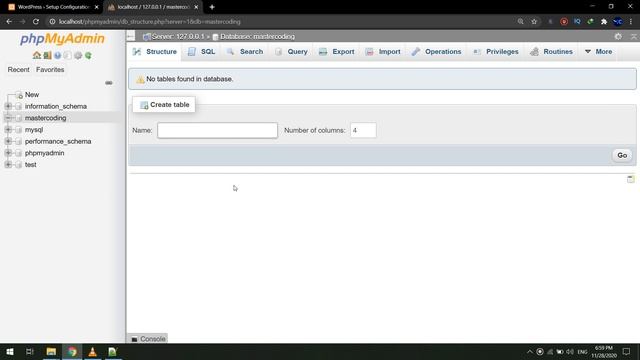Image resolution: width=640 pixels, height=360 pixels.
Task: Open the Windows notification center
Action: 627,351
